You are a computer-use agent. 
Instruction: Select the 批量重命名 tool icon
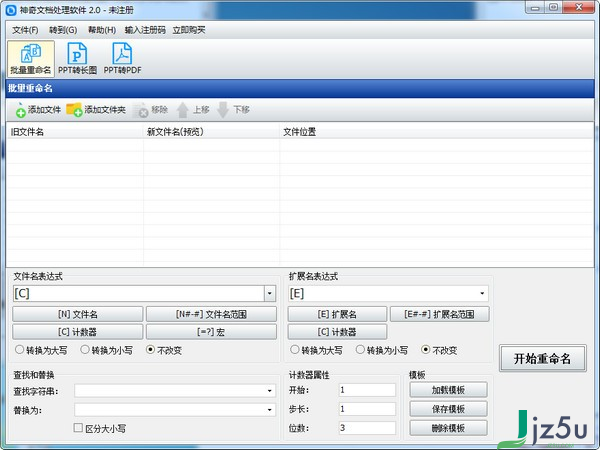pyautogui.click(x=31, y=59)
